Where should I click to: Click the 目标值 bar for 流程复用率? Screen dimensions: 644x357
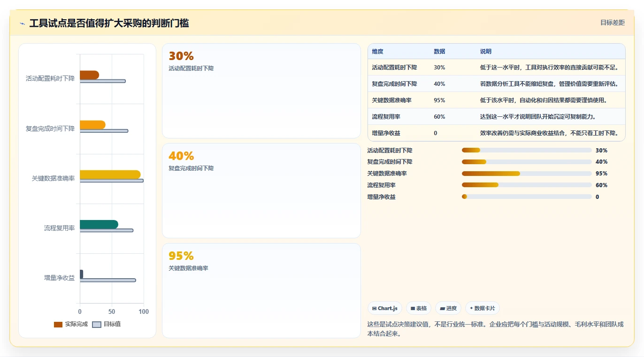point(107,230)
